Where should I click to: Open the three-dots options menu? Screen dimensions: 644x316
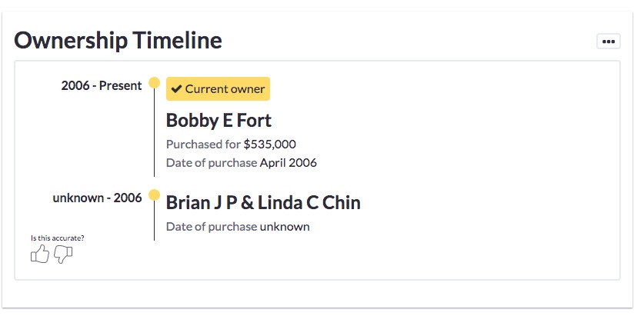click(609, 42)
